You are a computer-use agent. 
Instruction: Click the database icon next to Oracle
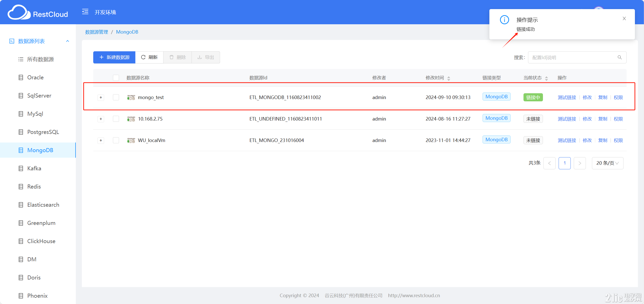pyautogui.click(x=21, y=77)
